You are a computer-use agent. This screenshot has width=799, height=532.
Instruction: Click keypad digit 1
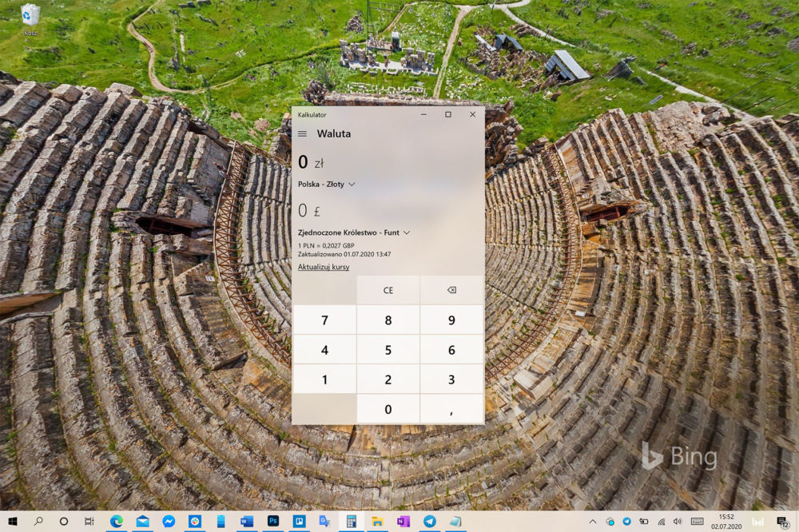point(324,379)
